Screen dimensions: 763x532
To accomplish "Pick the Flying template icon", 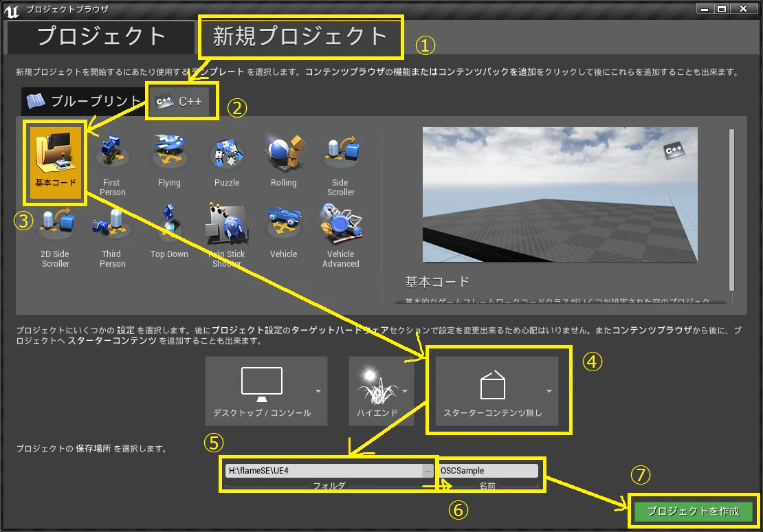I will (169, 161).
